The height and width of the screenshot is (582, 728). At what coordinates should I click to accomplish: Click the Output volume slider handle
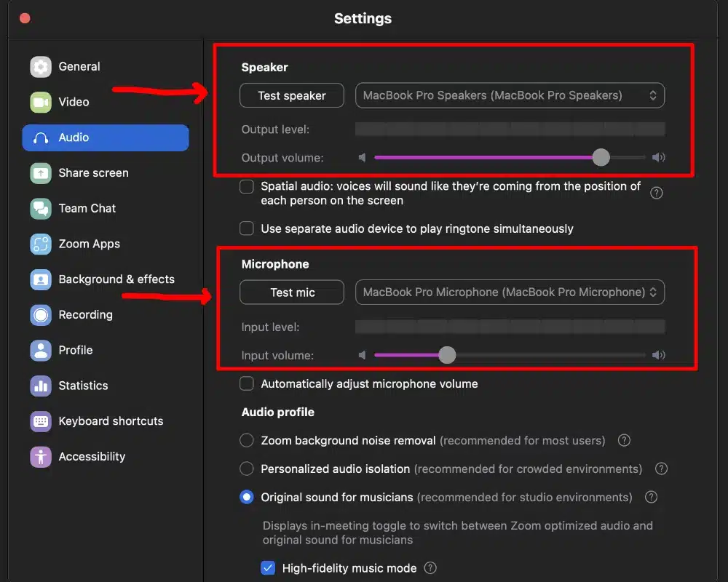601,158
